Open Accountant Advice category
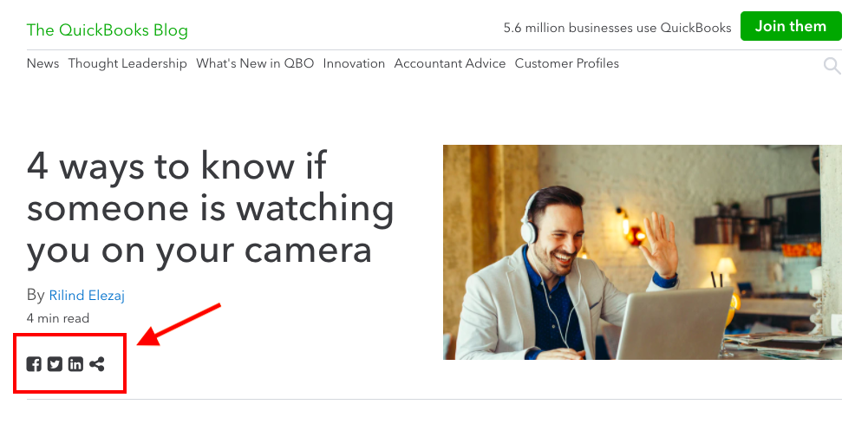 tap(450, 63)
